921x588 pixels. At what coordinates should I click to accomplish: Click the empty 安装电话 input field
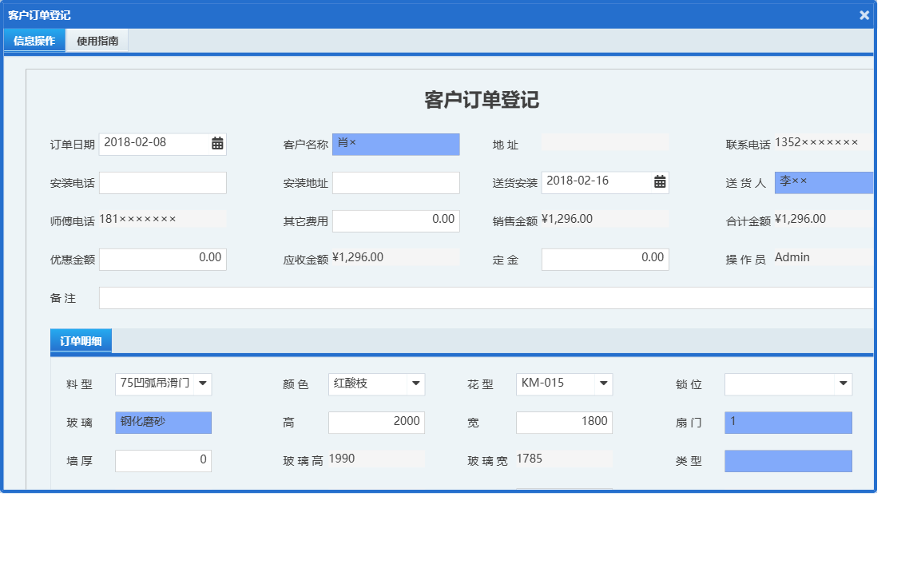pos(163,182)
